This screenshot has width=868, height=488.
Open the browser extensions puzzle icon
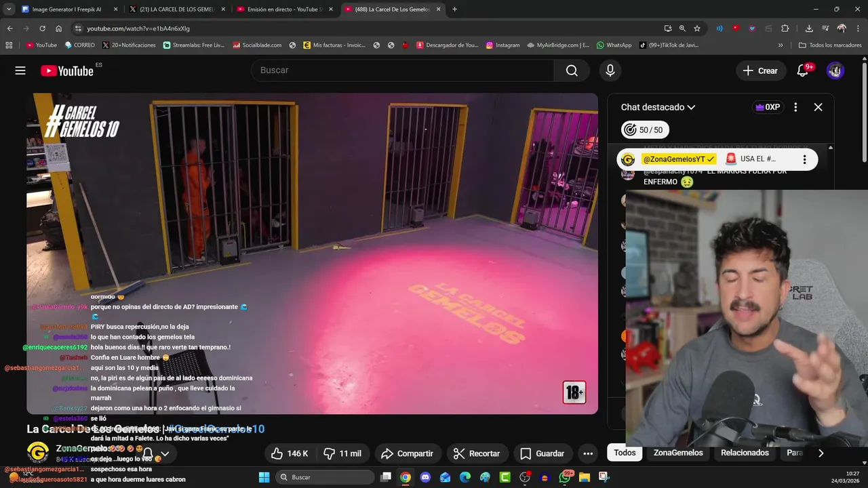pos(785,28)
